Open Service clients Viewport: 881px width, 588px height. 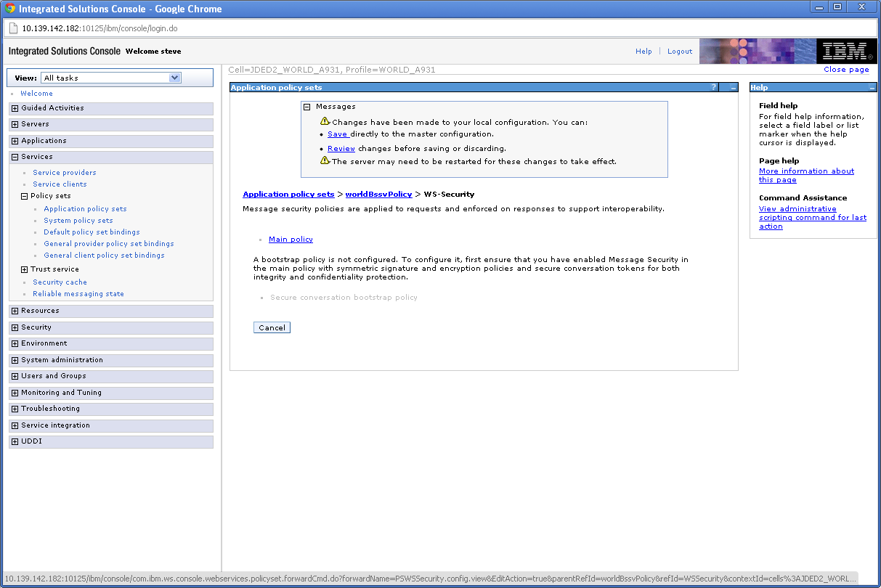[x=60, y=184]
